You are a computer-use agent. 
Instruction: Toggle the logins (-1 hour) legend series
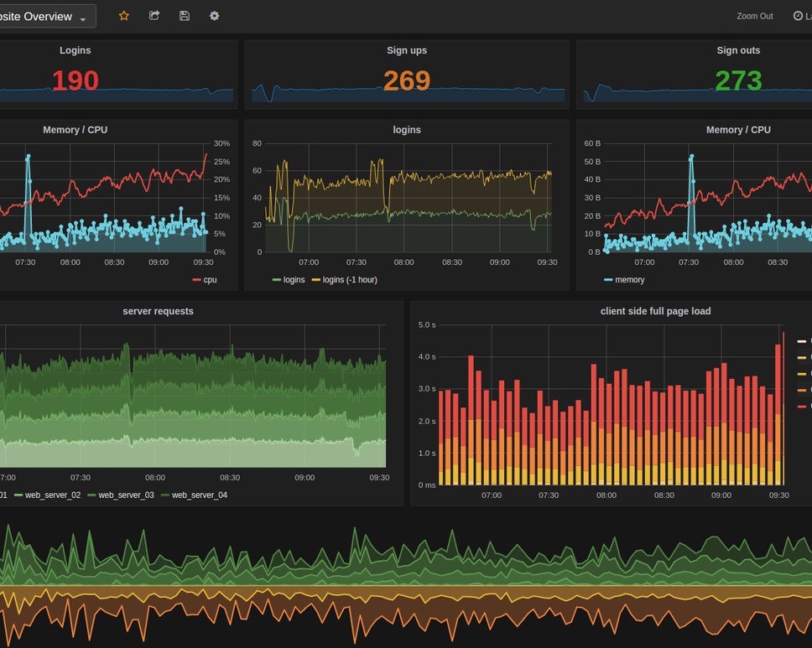pyautogui.click(x=350, y=280)
